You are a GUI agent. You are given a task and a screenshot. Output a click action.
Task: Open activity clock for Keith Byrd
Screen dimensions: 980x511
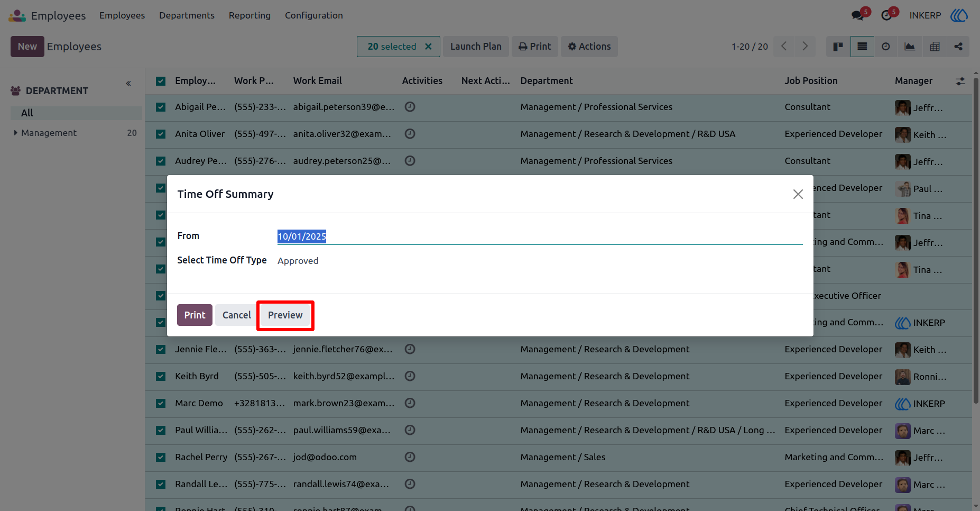[410, 376]
